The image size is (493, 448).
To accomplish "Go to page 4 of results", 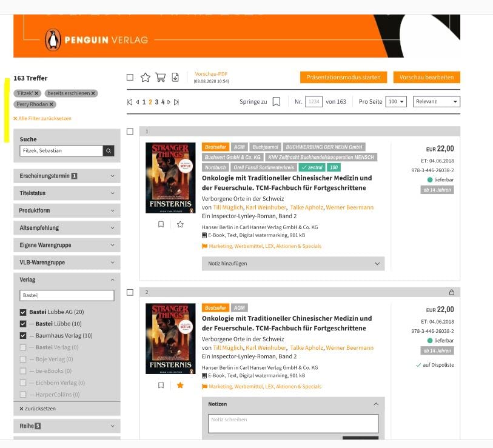I will tap(162, 102).
